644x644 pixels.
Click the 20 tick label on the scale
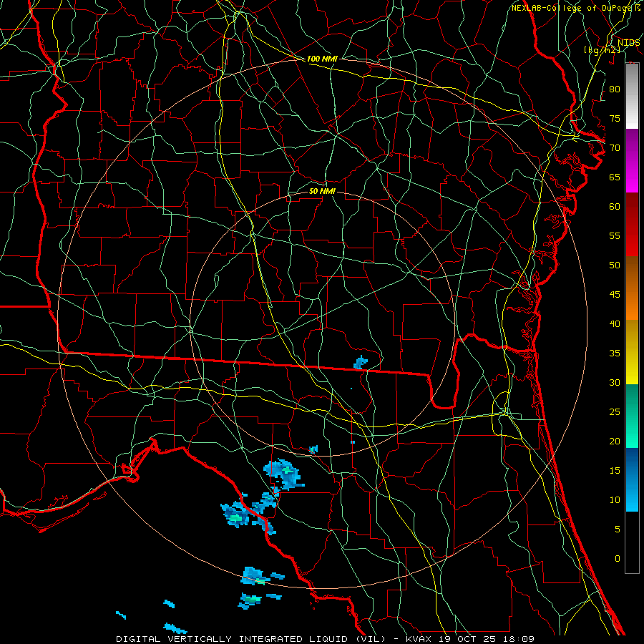(x=615, y=441)
